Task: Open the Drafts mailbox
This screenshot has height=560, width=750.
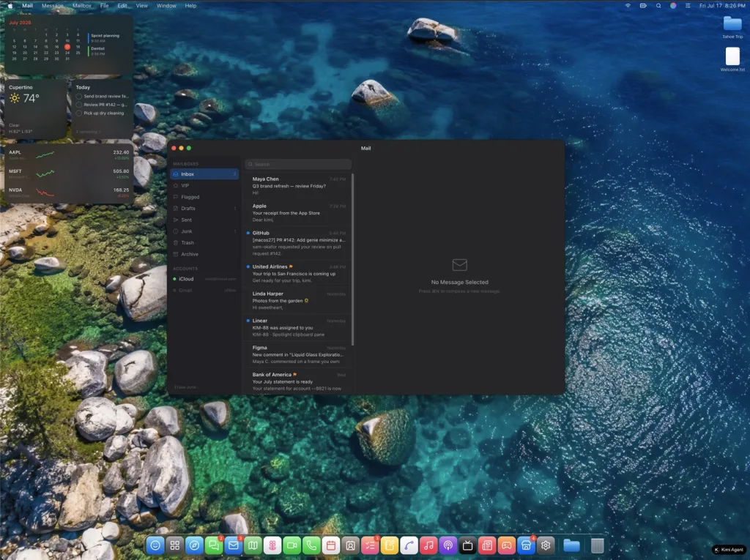Action: coord(204,209)
